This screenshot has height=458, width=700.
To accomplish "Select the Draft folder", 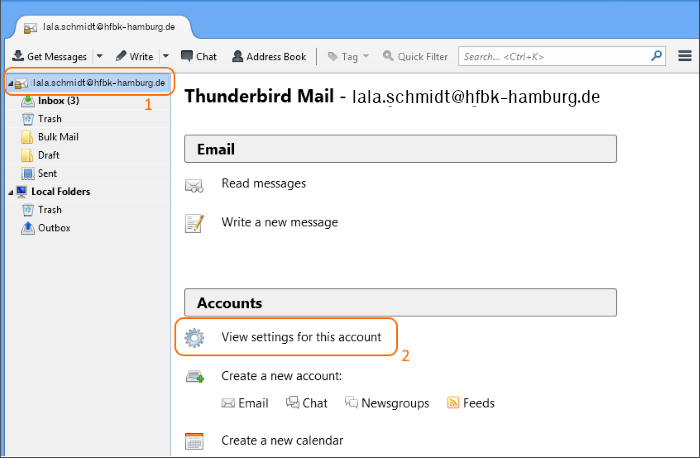I will (x=48, y=155).
